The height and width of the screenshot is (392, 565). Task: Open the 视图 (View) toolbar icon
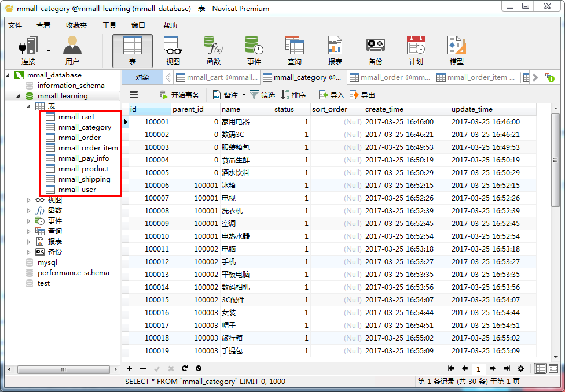click(x=173, y=51)
